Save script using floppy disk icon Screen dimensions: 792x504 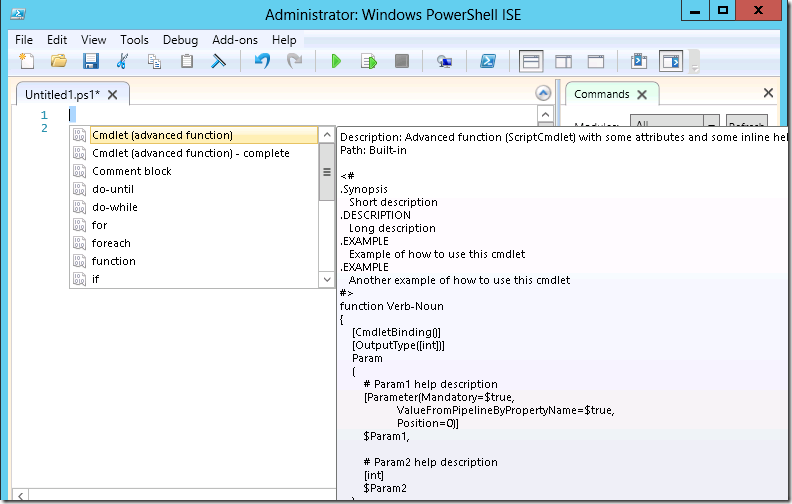91,61
